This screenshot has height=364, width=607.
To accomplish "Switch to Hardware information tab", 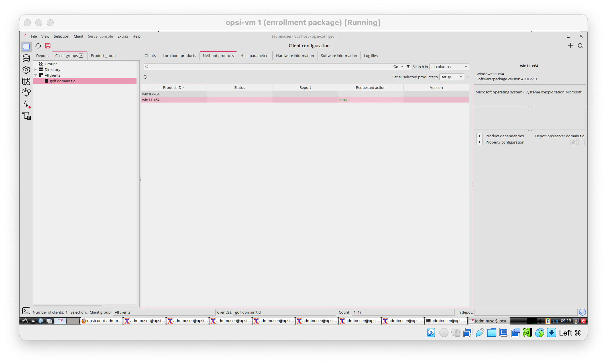I will [295, 56].
